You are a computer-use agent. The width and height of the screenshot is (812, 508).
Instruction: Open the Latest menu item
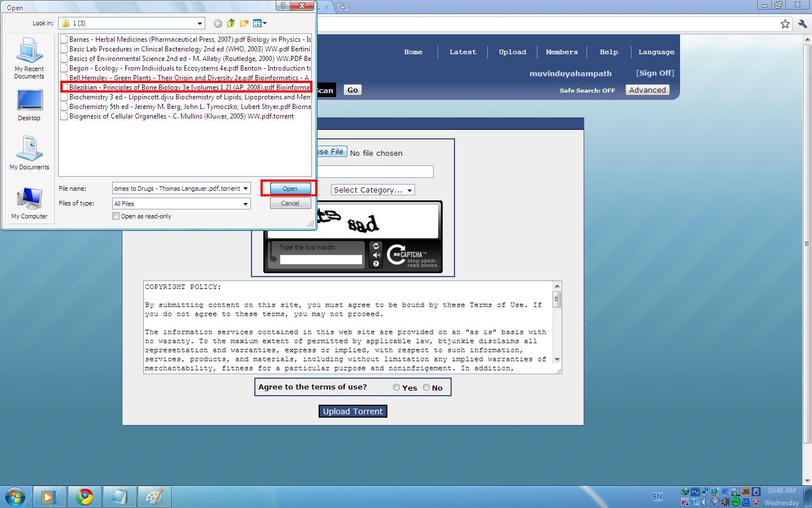click(x=463, y=52)
